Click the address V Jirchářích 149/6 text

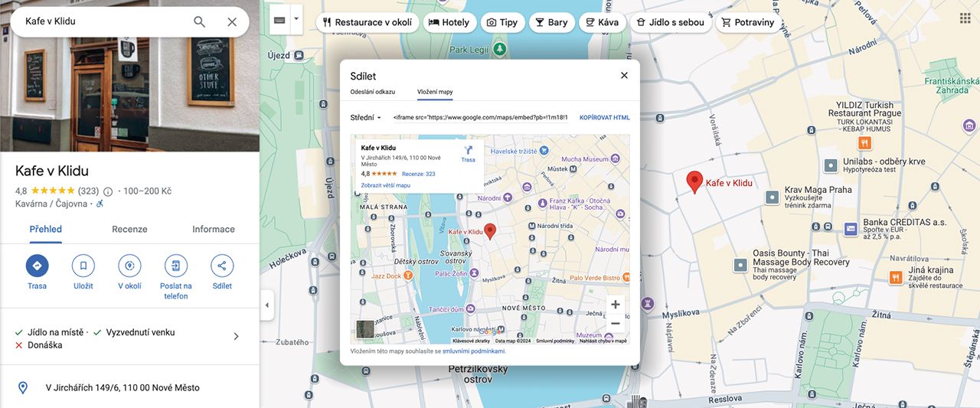(122, 388)
